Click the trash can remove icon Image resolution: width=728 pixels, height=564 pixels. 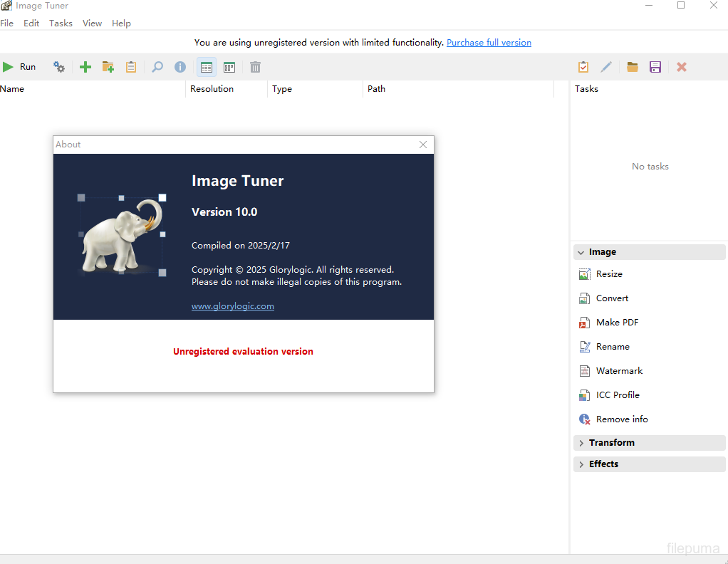pyautogui.click(x=255, y=68)
